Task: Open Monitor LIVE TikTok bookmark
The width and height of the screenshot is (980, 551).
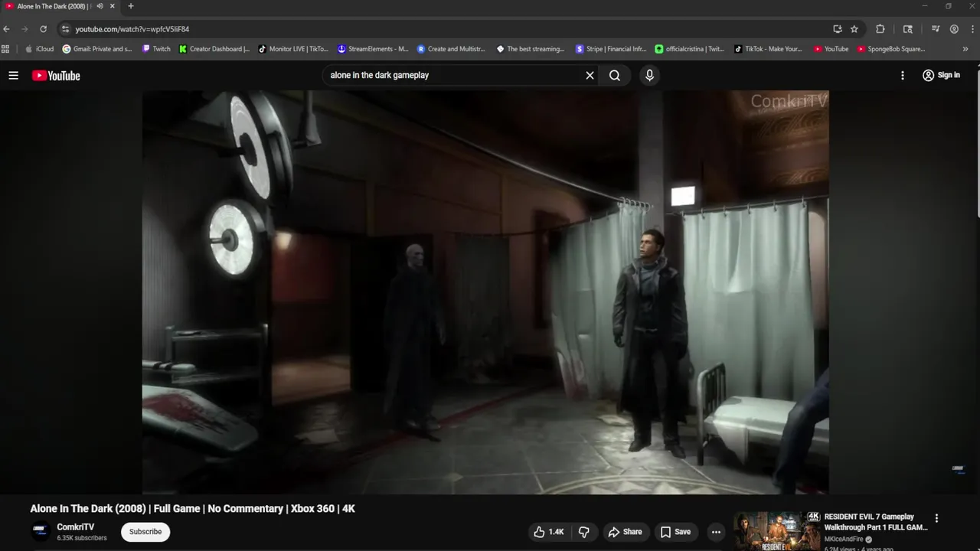Action: click(293, 49)
